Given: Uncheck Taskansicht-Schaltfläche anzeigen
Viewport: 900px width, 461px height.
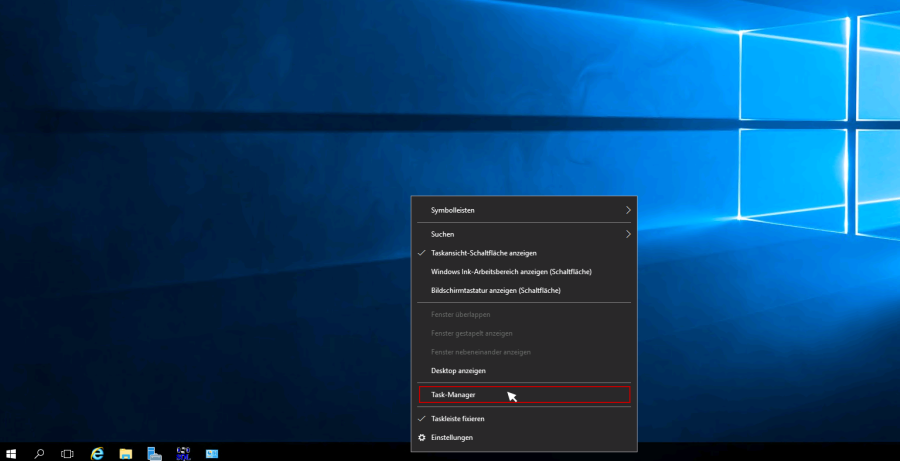Looking at the screenshot, I should pyautogui.click(x=483, y=253).
